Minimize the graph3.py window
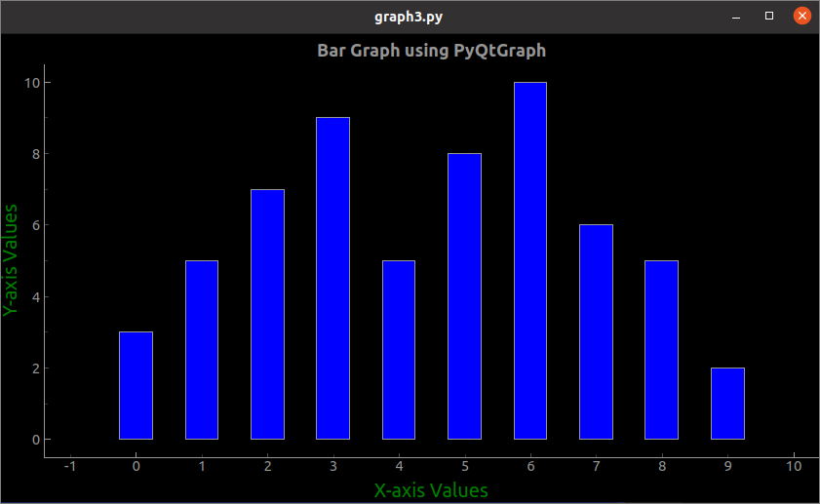 click(x=736, y=17)
